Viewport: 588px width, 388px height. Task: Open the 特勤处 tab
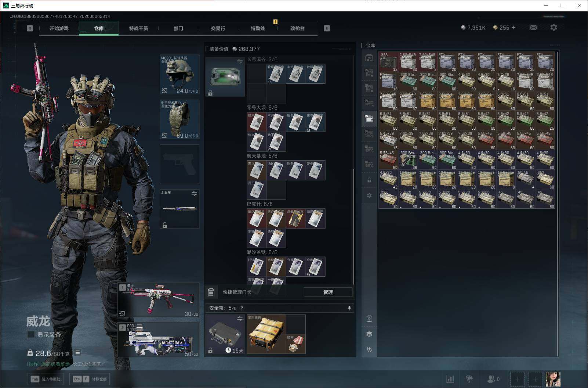click(x=258, y=28)
